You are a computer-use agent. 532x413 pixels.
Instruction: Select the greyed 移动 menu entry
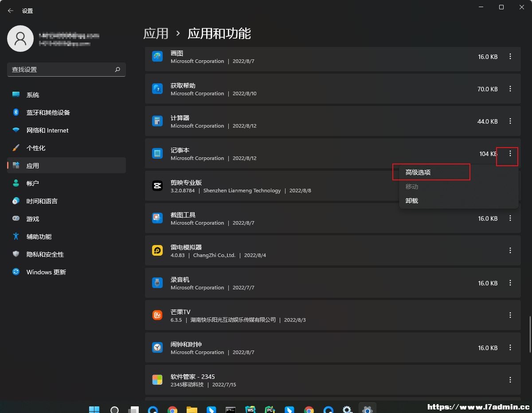coord(459,187)
